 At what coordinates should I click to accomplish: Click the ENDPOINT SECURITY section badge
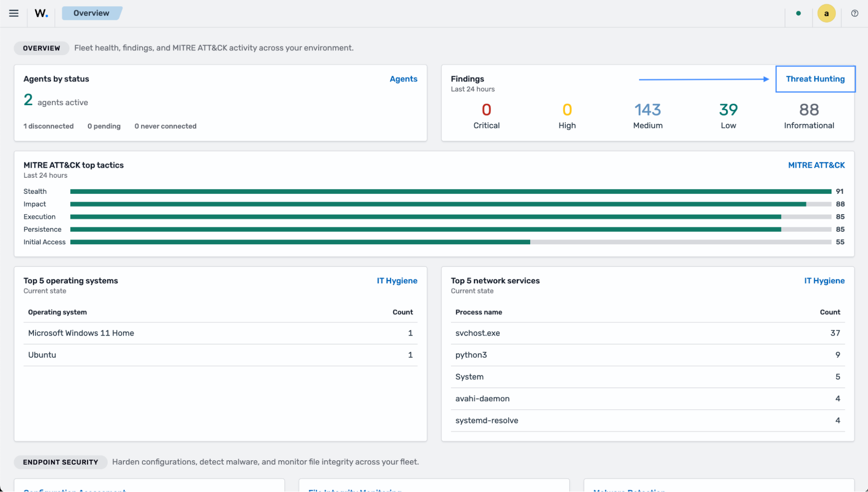tap(60, 462)
